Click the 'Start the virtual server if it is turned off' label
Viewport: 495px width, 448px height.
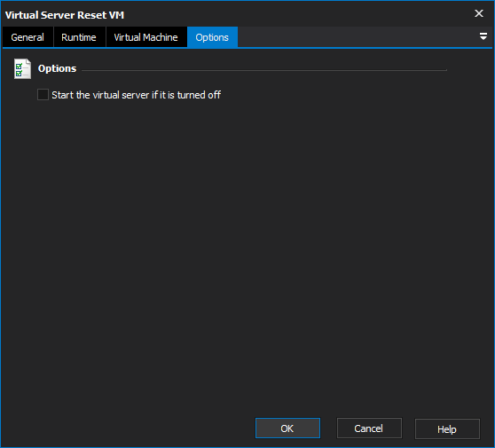(136, 95)
